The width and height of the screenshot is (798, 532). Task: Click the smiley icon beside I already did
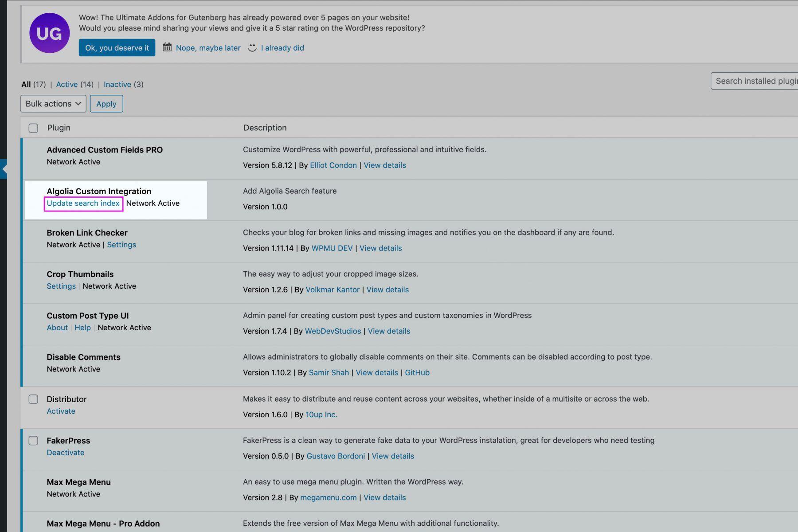point(252,47)
